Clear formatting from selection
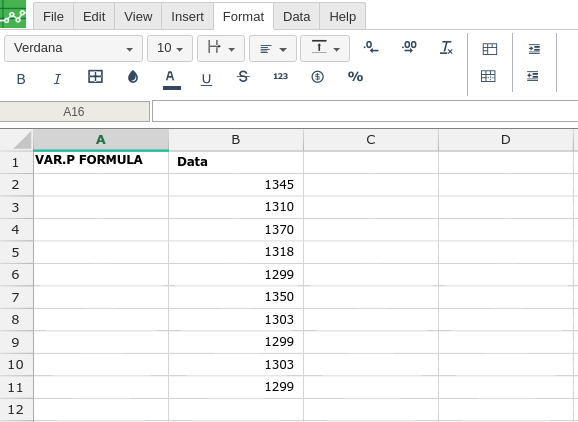 click(x=446, y=48)
